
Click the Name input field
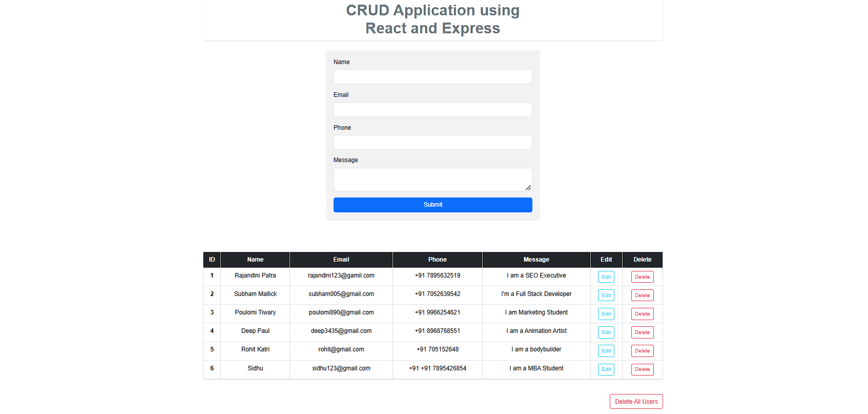tap(432, 77)
